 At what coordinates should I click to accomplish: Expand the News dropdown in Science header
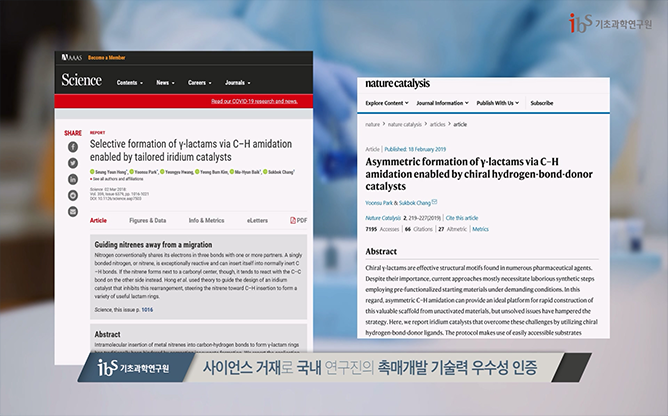point(165,83)
